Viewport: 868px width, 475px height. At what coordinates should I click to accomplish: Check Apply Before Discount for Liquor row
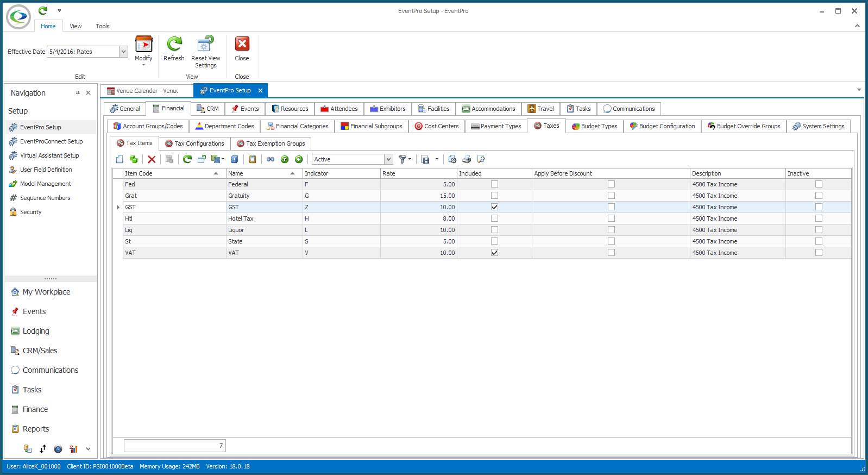coord(611,230)
